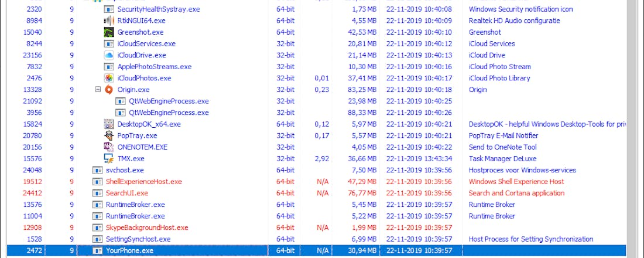The width and height of the screenshot is (644, 258).
Task: Click the ONENOTEM.EXE OneNote icon
Action: [x=109, y=147]
